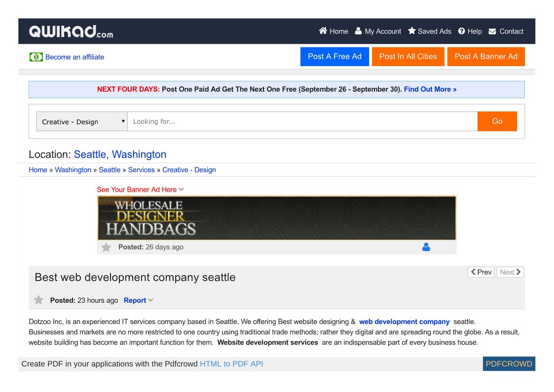Open the Services breadcrumb
This screenshot has width=554, height=392.
(141, 170)
